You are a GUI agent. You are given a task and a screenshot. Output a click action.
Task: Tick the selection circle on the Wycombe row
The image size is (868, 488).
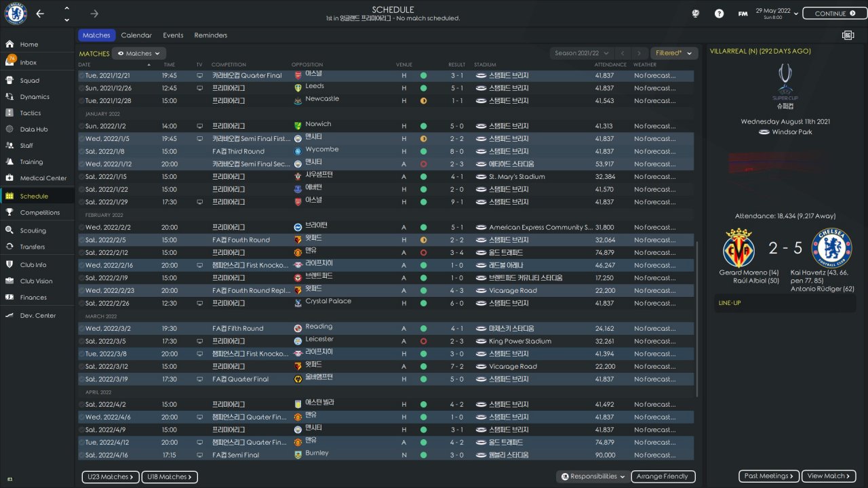pos(82,151)
